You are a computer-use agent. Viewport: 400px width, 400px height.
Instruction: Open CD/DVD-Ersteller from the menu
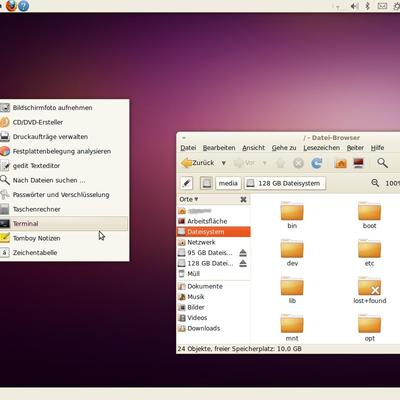64,122
